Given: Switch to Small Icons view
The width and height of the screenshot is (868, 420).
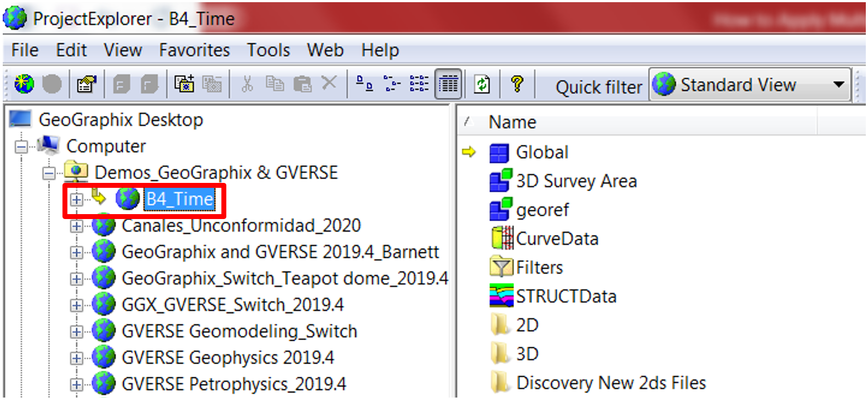Looking at the screenshot, I should coord(392,84).
